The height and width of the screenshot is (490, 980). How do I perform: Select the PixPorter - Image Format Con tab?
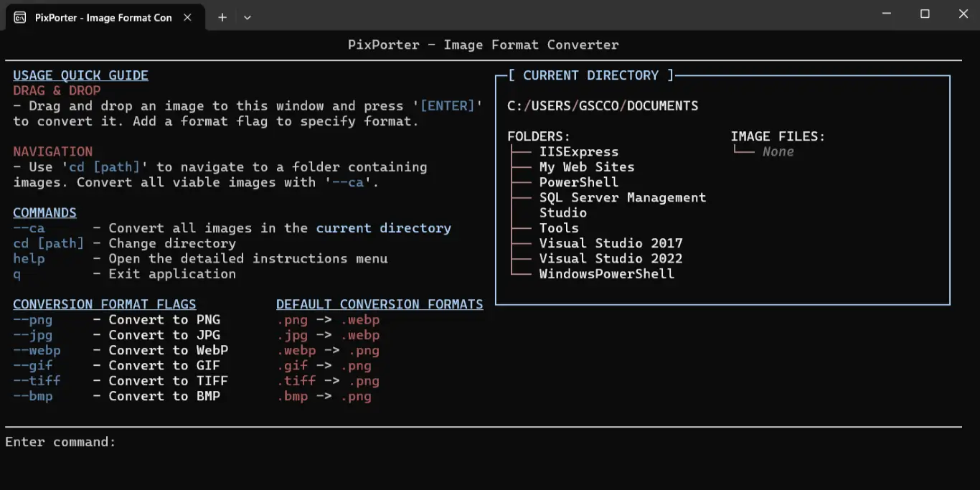pos(105,17)
